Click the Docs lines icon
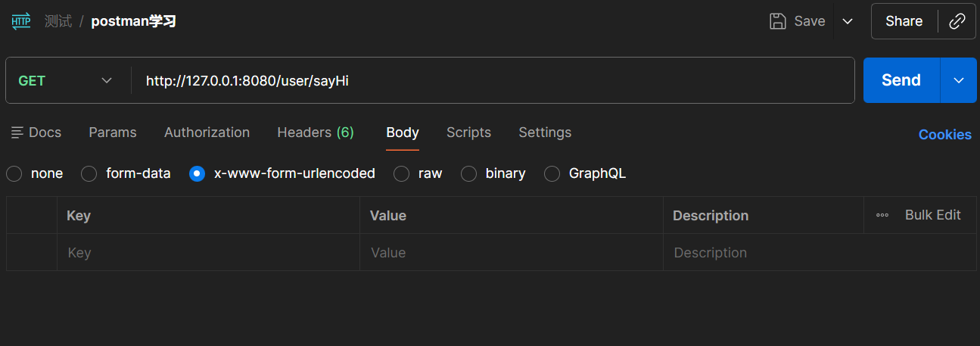Screen dimensions: 980x346 pyautogui.click(x=17, y=132)
